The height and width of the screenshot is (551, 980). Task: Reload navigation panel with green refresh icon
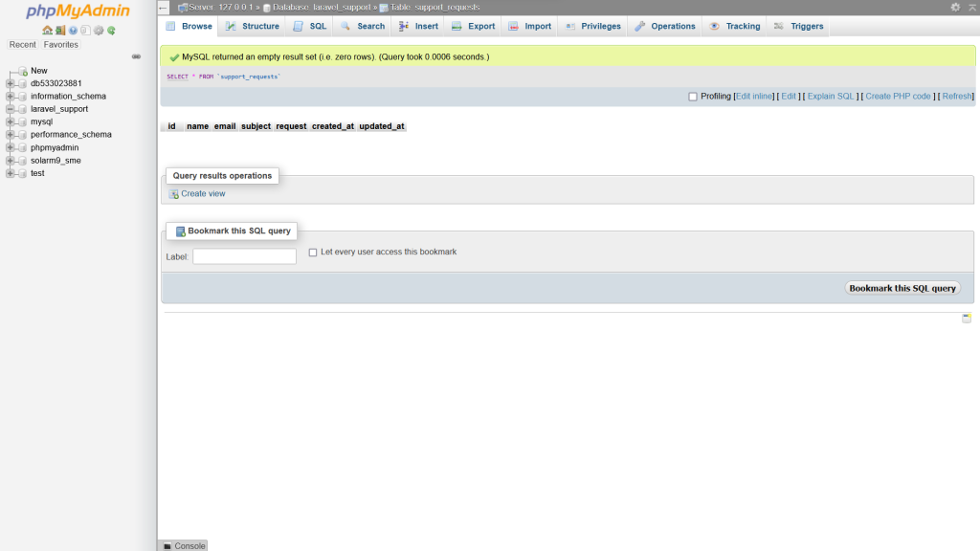tap(111, 30)
